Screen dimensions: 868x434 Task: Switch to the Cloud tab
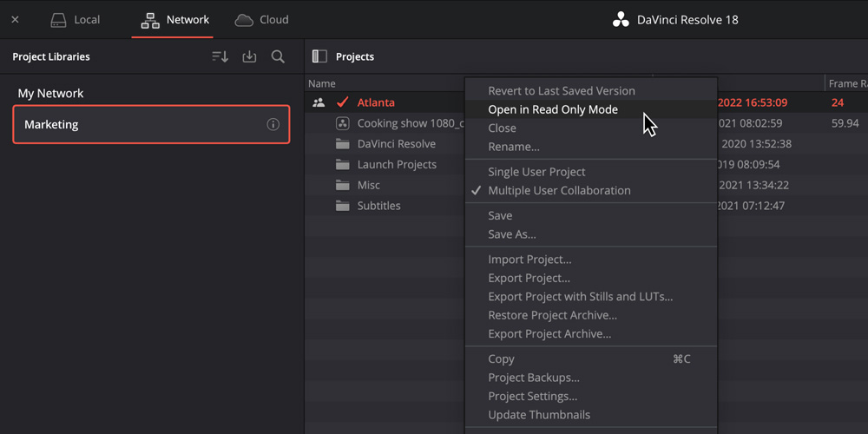coord(262,19)
